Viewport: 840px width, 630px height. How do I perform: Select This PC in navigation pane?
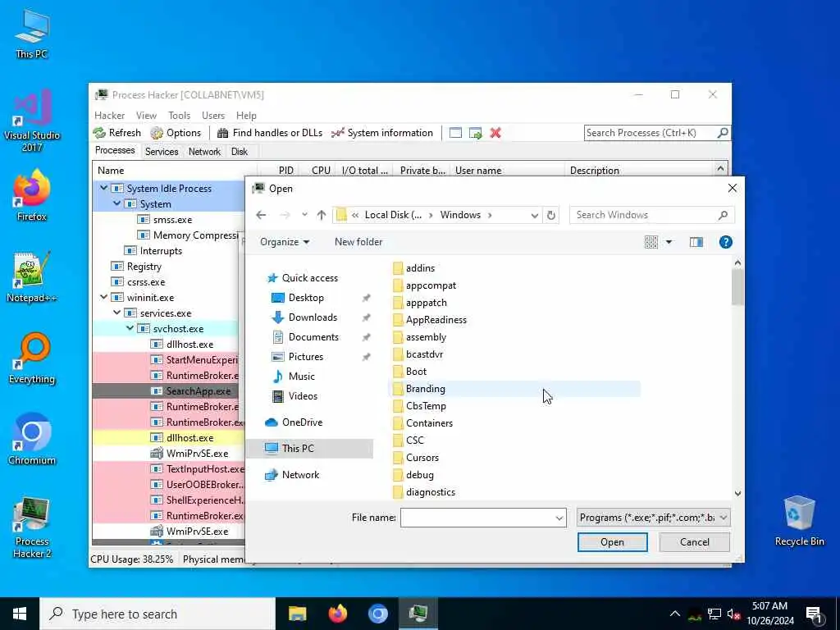(309, 449)
